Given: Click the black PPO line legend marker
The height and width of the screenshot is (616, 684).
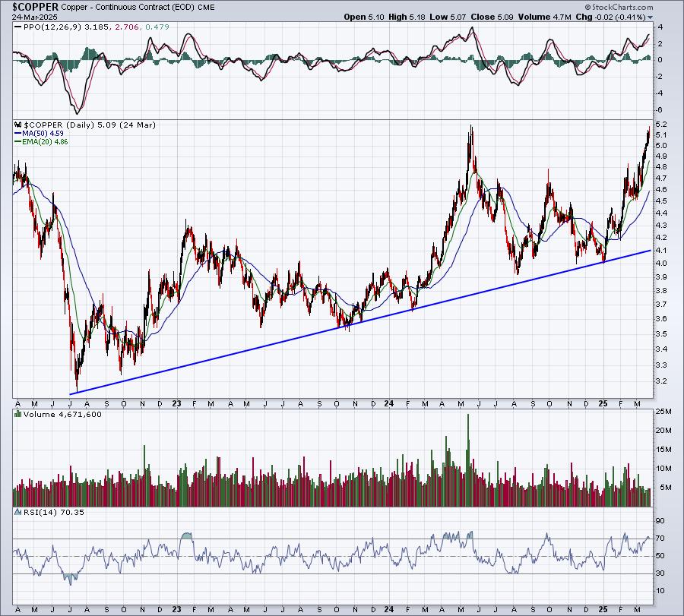Looking at the screenshot, I should 18,27.
